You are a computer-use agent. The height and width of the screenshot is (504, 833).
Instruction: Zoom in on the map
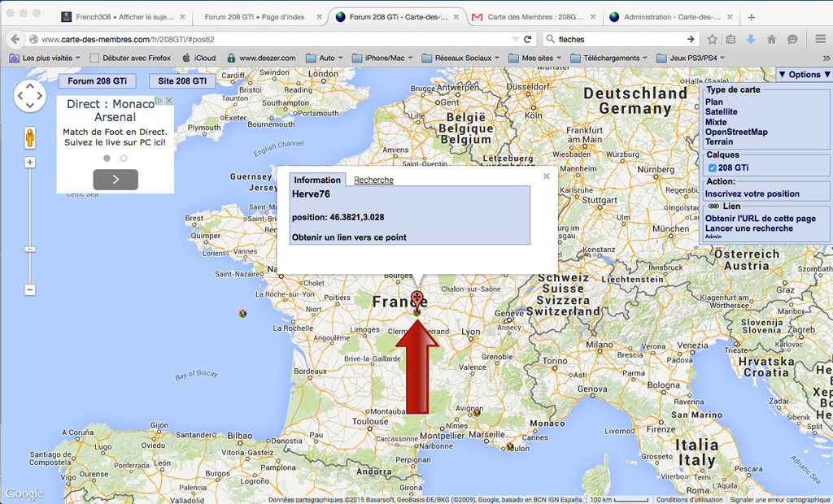click(x=30, y=163)
